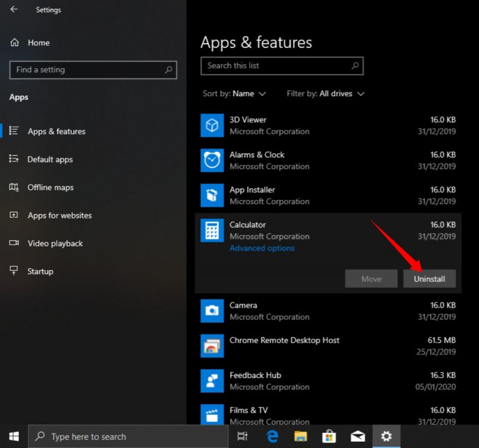Launch Microsoft Edge from the taskbar

[272, 436]
